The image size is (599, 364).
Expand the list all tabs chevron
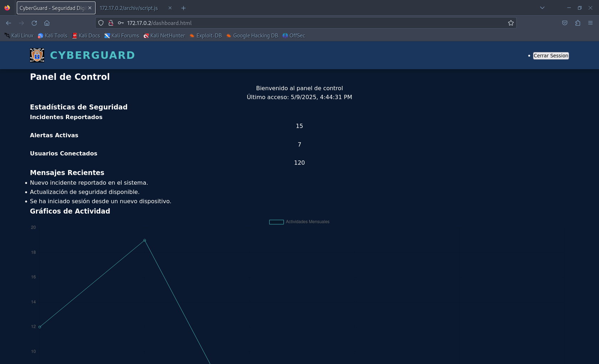click(542, 8)
